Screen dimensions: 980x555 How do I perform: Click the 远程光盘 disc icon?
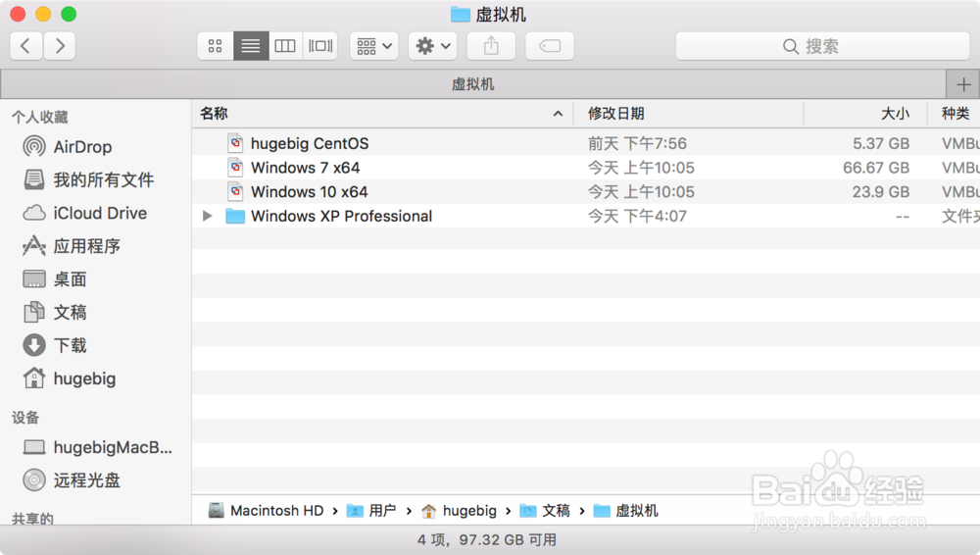[33, 479]
